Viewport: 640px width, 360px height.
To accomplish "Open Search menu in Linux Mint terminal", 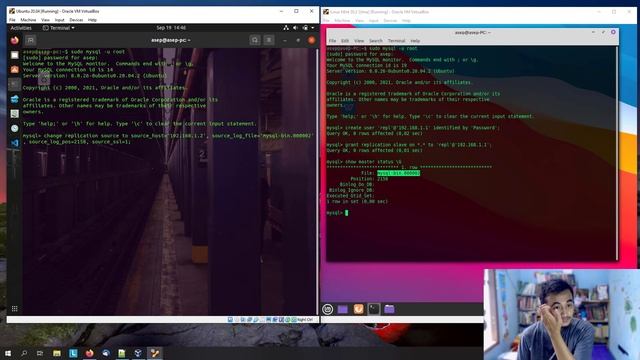I will [x=376, y=41].
